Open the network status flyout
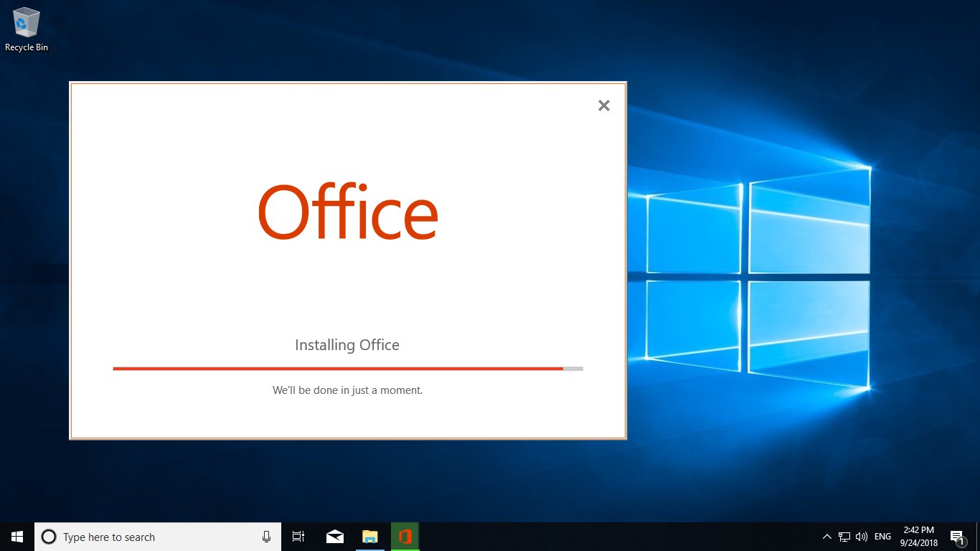Screen dimensions: 980x551 click(x=845, y=536)
